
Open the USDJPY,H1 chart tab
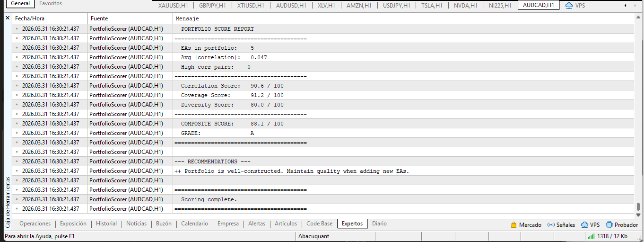click(398, 6)
